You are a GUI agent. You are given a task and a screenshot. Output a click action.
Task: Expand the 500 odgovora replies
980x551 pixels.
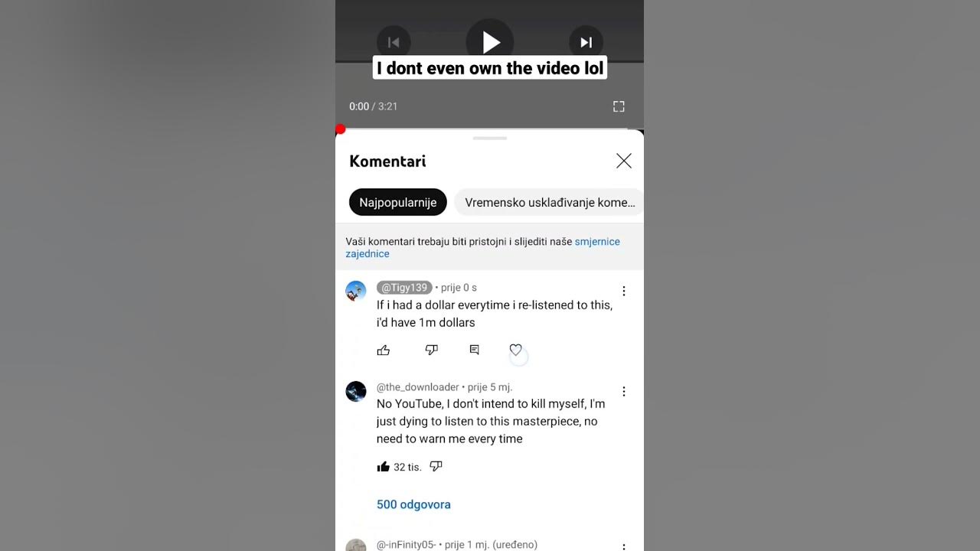(x=413, y=504)
